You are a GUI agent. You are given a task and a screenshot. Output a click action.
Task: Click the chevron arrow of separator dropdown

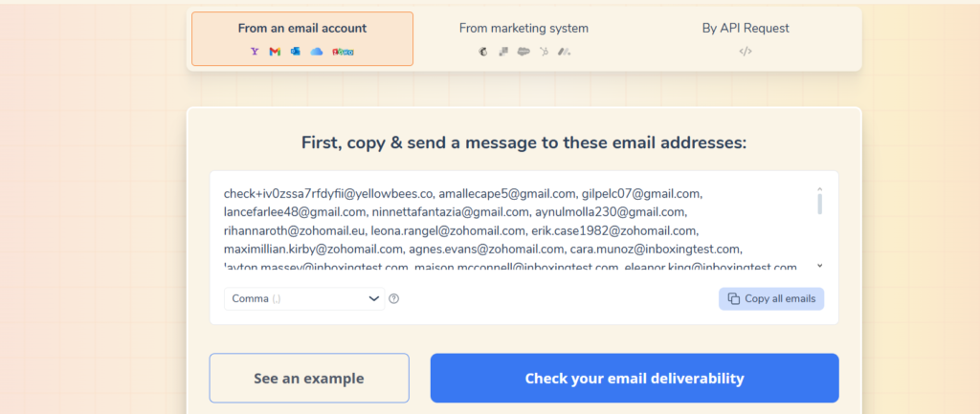pos(374,298)
